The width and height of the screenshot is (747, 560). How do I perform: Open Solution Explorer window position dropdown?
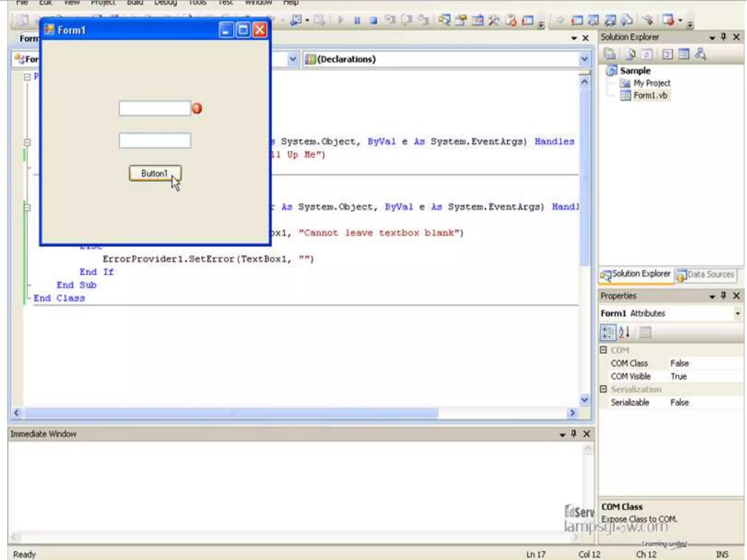point(712,38)
